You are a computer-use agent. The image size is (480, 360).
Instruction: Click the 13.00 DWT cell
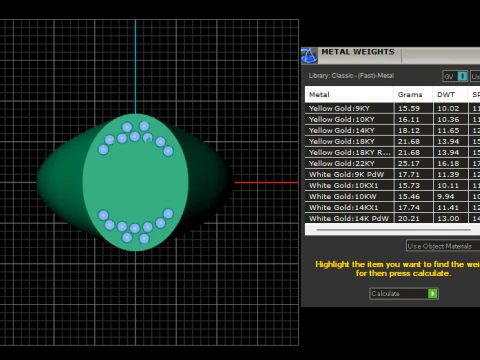tap(451, 218)
